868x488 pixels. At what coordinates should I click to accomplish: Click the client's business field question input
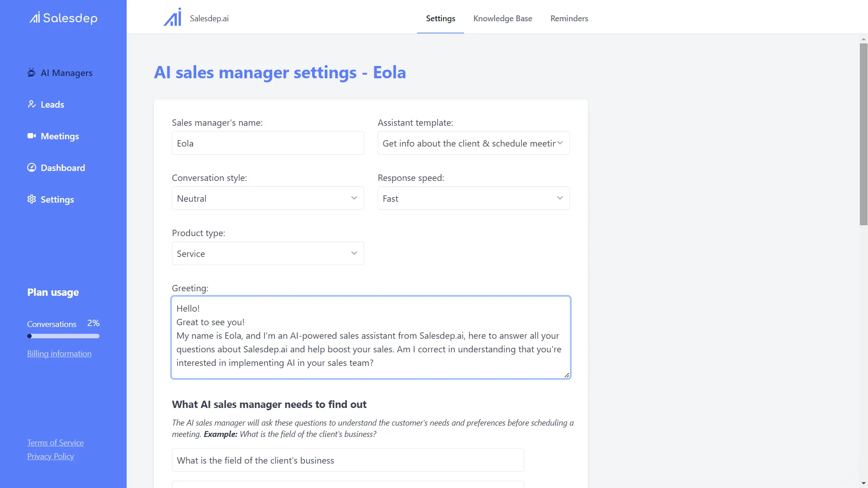click(x=347, y=460)
